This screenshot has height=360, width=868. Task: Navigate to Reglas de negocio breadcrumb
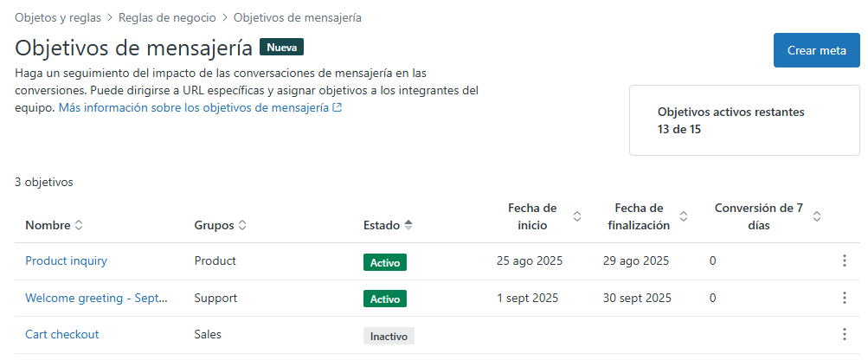(x=167, y=17)
